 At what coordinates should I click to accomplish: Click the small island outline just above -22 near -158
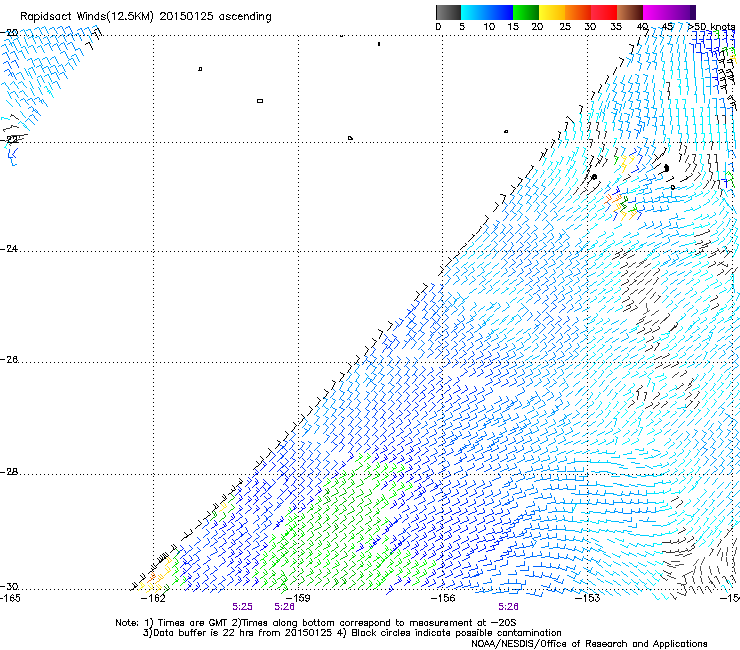[x=350, y=138]
